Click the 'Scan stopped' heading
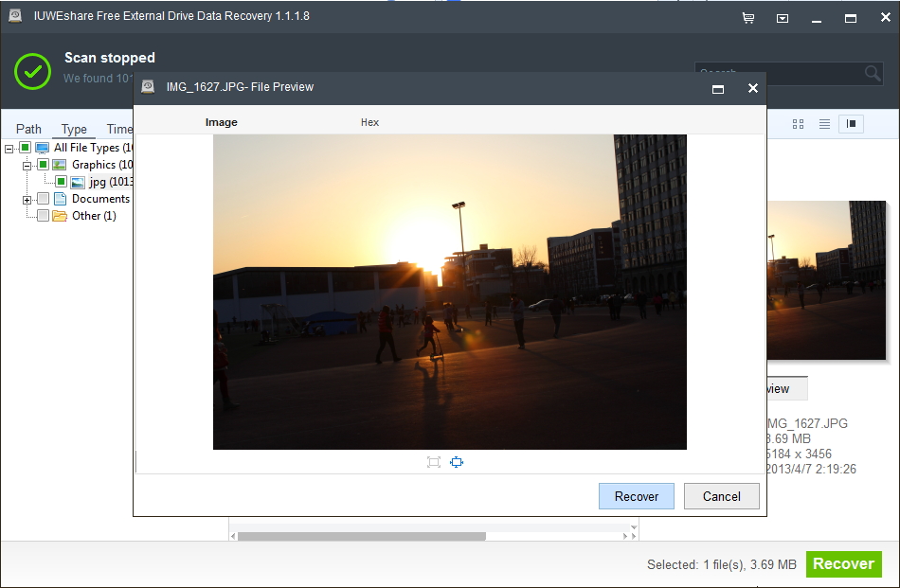900x588 pixels. [x=110, y=58]
